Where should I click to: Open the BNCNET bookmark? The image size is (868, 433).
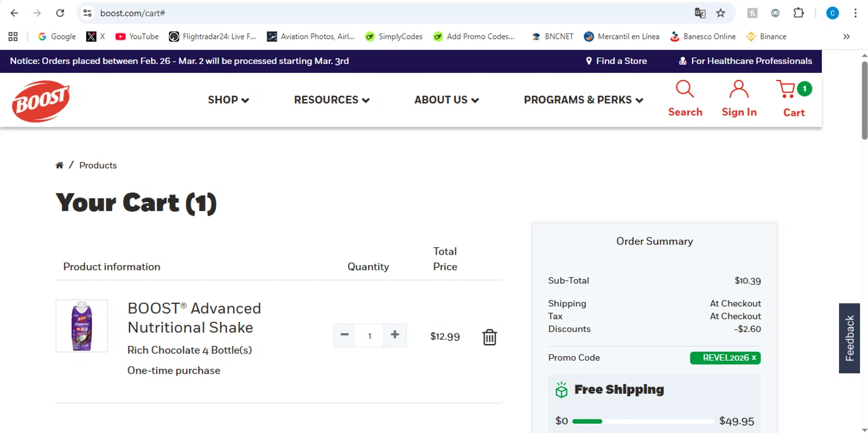553,36
